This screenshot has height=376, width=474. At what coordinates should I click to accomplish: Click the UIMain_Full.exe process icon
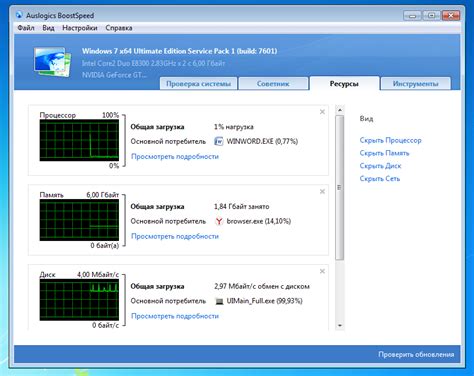219,301
